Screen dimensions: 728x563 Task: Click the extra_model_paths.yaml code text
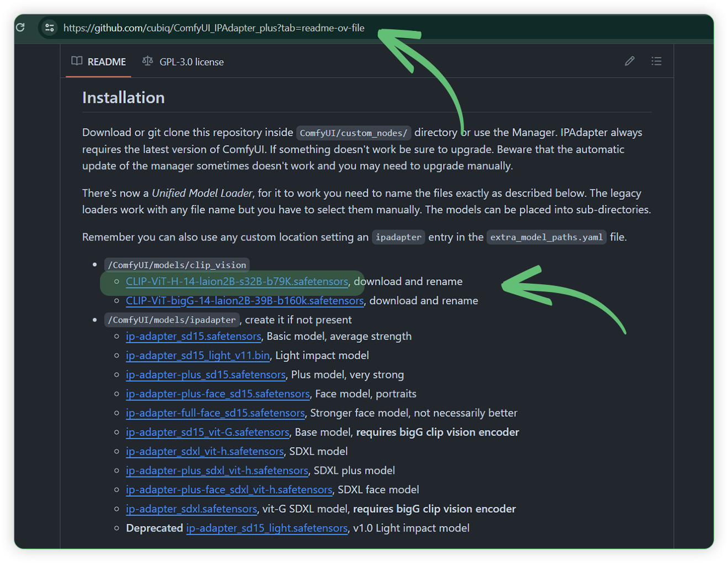(x=546, y=237)
